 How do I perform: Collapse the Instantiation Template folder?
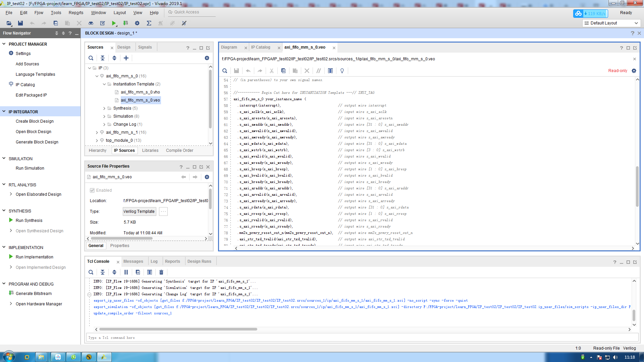pos(104,84)
